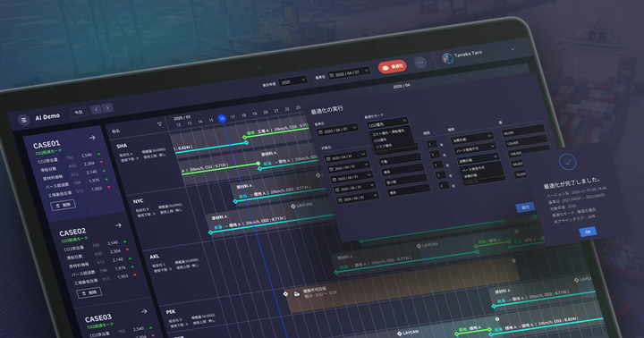Click the Tanaka Taro user avatar
The width and height of the screenshot is (644, 338).
point(448,58)
